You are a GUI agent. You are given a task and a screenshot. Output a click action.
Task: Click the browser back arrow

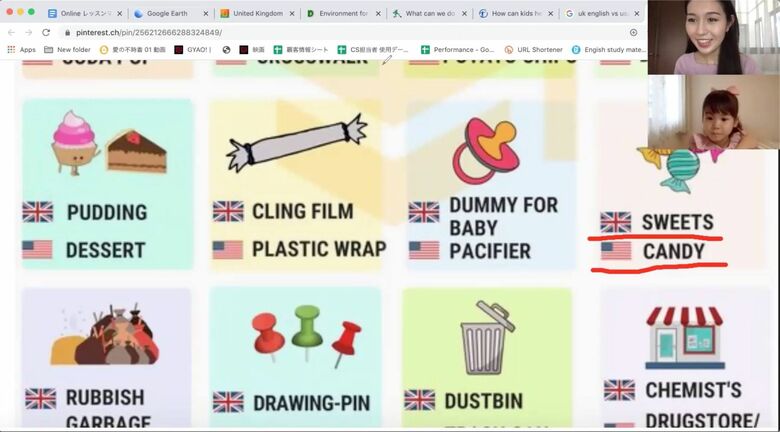(11, 32)
